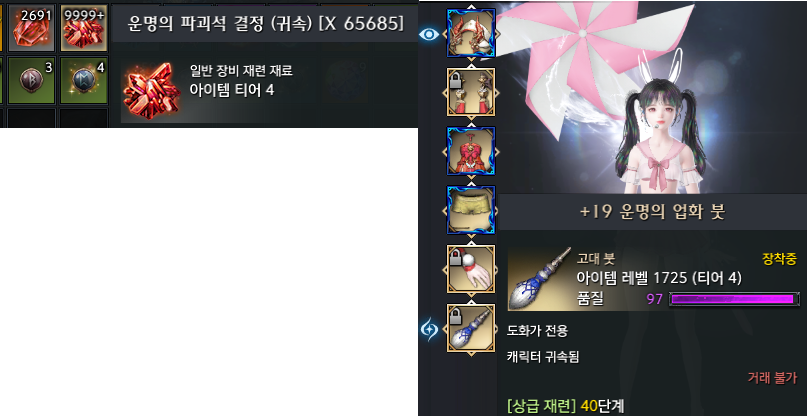Click the large destruction stone tooltip icon
The image size is (807, 416).
pos(151,91)
